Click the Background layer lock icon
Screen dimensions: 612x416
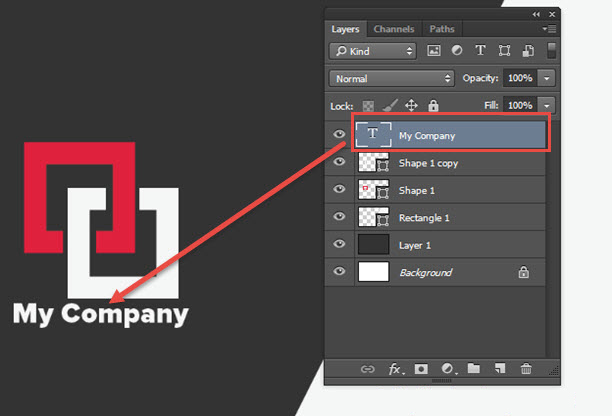(x=524, y=272)
